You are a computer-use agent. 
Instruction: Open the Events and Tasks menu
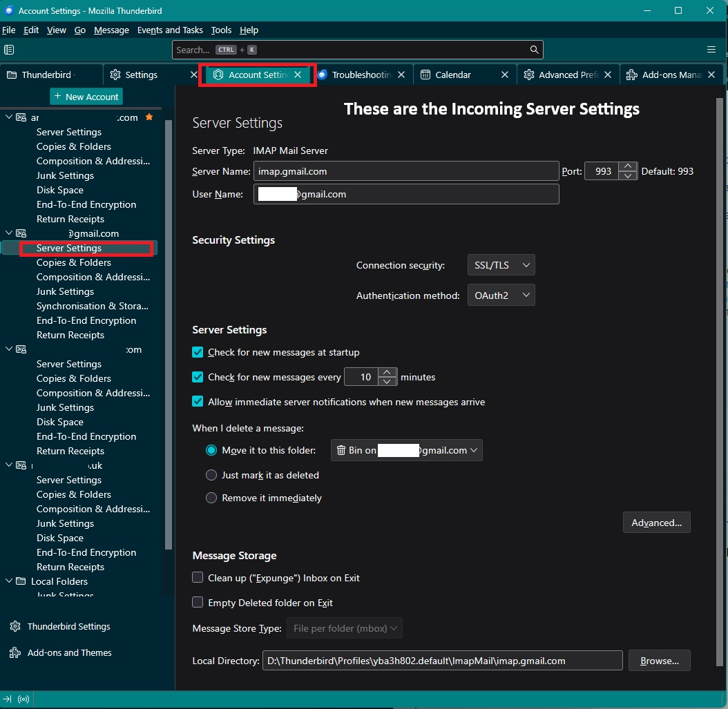pyautogui.click(x=170, y=30)
